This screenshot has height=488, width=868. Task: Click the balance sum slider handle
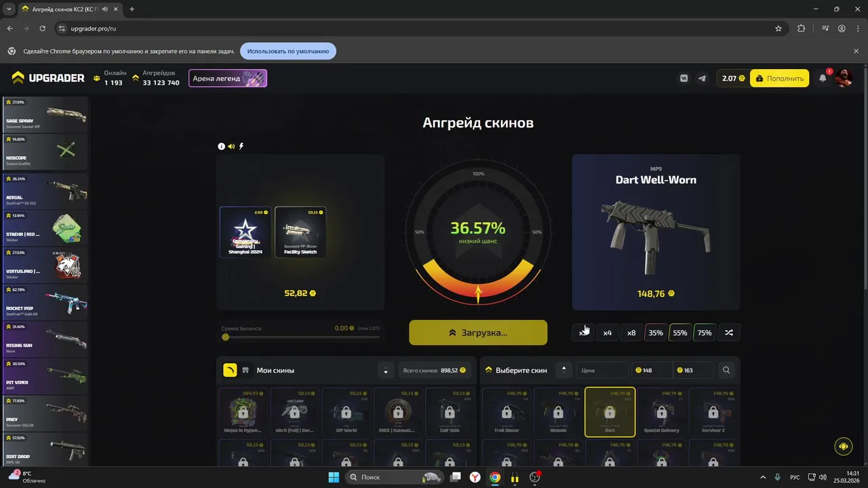tap(225, 337)
